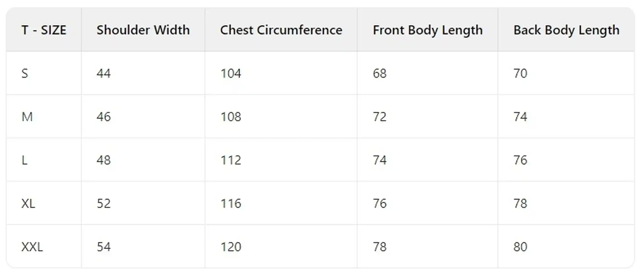Click the T - SIZE column header
The height and width of the screenshot is (279, 644).
pos(44,30)
